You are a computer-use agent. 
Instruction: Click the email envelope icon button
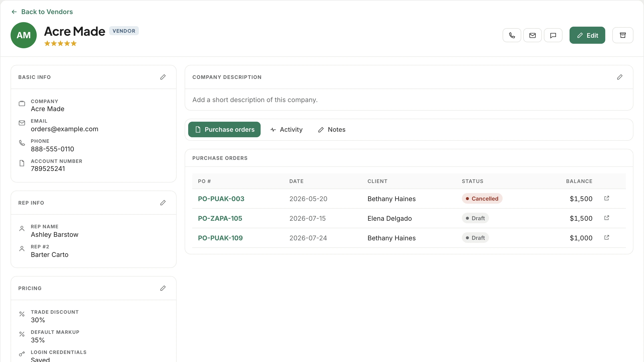[532, 35]
